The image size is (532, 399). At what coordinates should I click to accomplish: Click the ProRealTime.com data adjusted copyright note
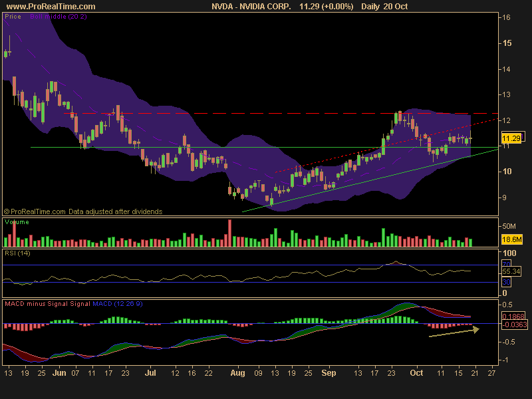click(x=83, y=211)
